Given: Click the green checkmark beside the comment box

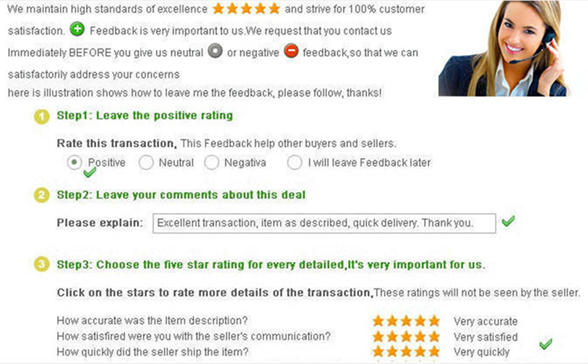Looking at the screenshot, I should click(x=508, y=221).
